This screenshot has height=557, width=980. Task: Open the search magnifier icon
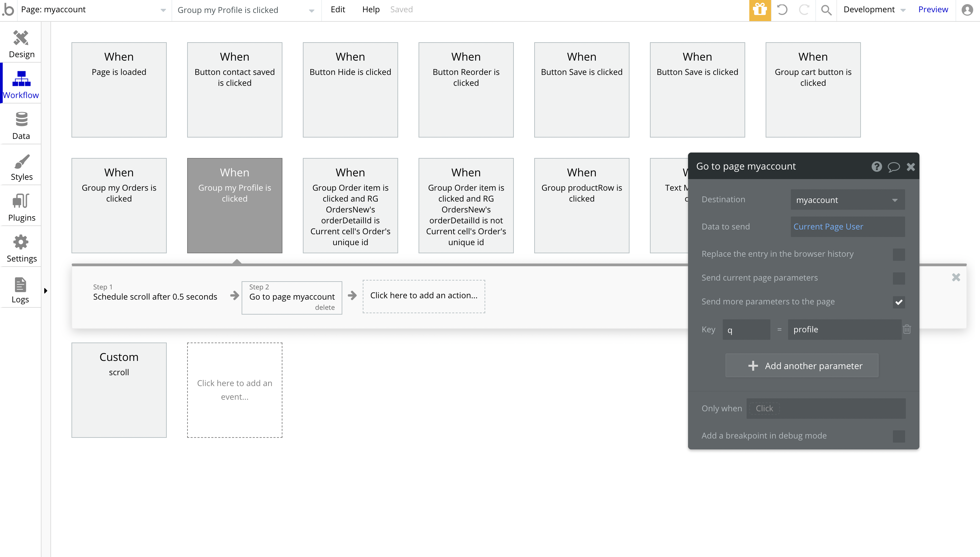click(826, 10)
